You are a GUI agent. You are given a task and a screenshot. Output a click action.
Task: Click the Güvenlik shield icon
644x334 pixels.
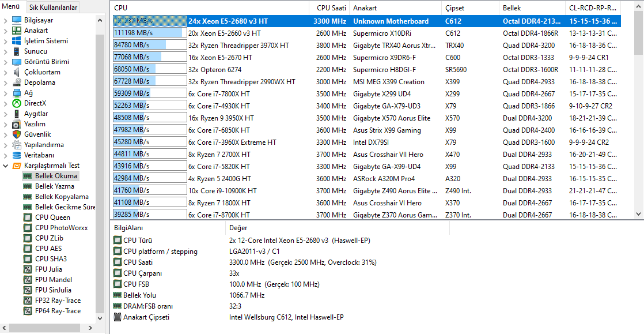click(x=17, y=134)
